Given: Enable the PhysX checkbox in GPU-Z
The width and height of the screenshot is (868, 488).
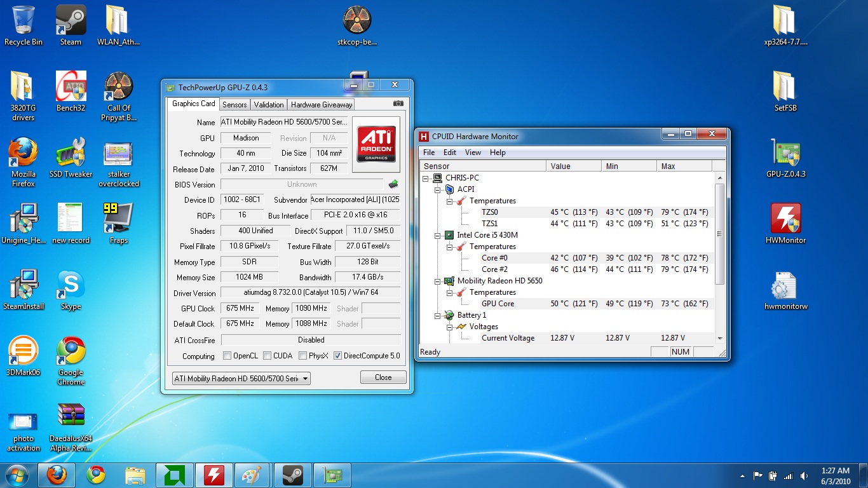Looking at the screenshot, I should pyautogui.click(x=303, y=356).
